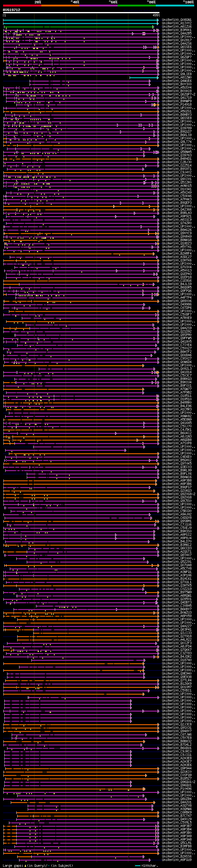Open hit UniRef100_A1IVY2

177,23
